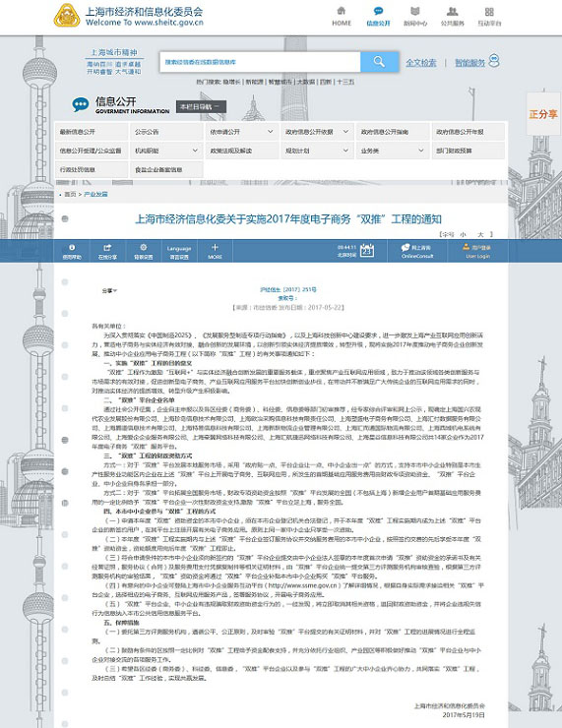Set font size to 大
This screenshot has width=562, height=728.
coord(480,234)
